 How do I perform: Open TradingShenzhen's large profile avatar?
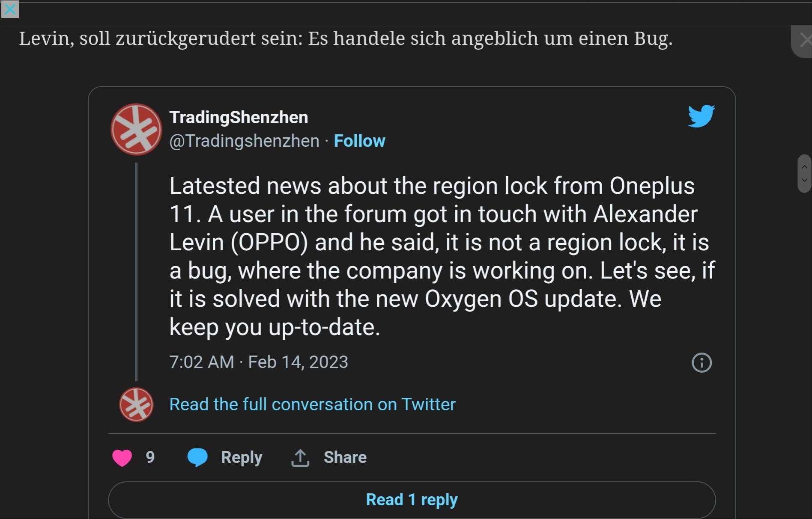tap(136, 129)
